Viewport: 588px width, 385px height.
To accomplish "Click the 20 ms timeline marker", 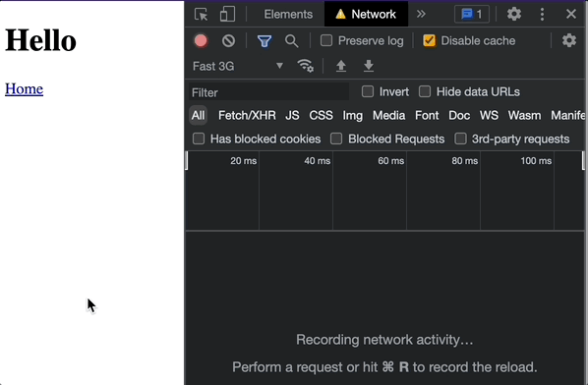I will pyautogui.click(x=244, y=161).
